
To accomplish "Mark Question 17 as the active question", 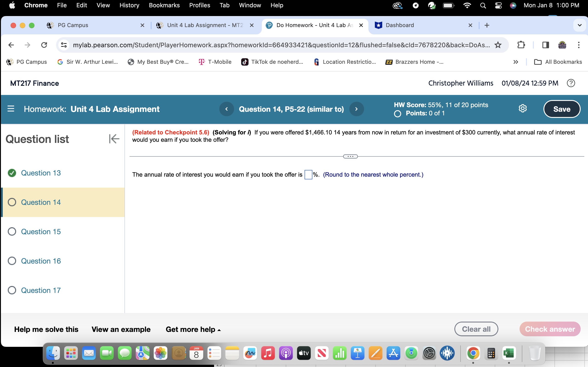I will 41,290.
